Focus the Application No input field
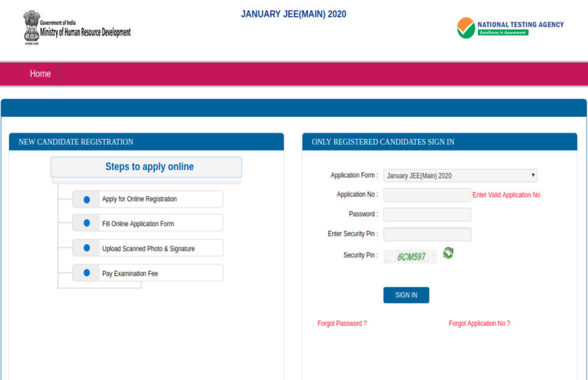The height and width of the screenshot is (380, 588). coord(427,195)
